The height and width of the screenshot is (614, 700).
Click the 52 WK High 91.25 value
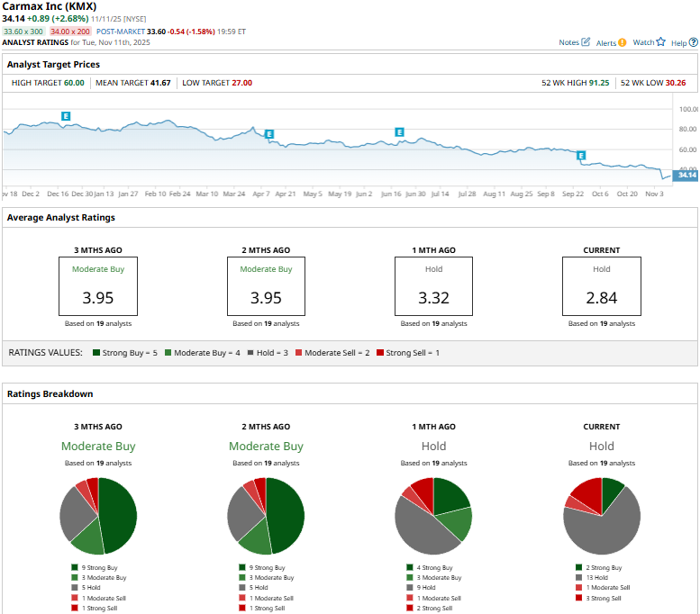(x=599, y=83)
